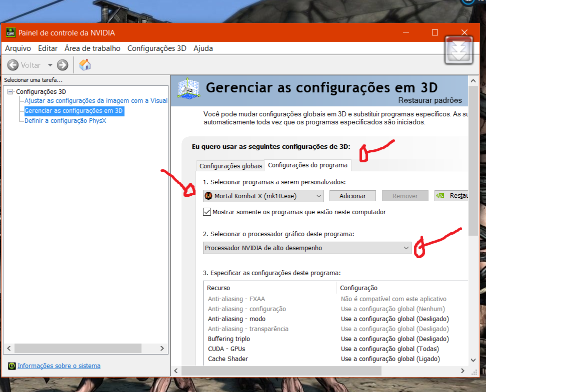
Task: Open the Voltar history dropdown arrow
Action: point(50,65)
